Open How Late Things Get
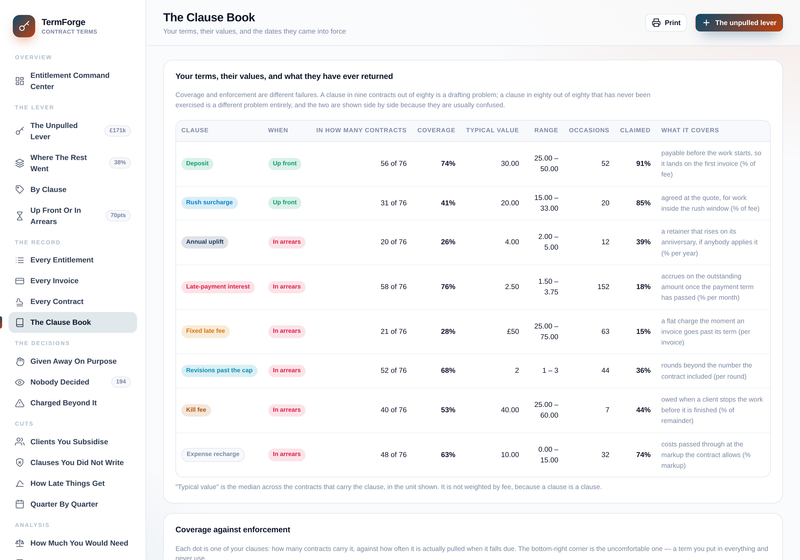This screenshot has width=800, height=560. (x=73, y=483)
